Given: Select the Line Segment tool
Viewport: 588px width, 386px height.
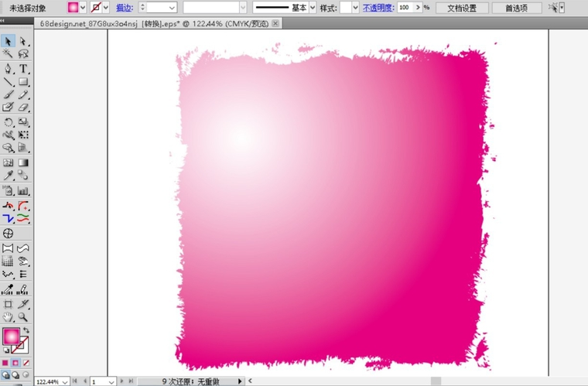Looking at the screenshot, I should coord(8,82).
